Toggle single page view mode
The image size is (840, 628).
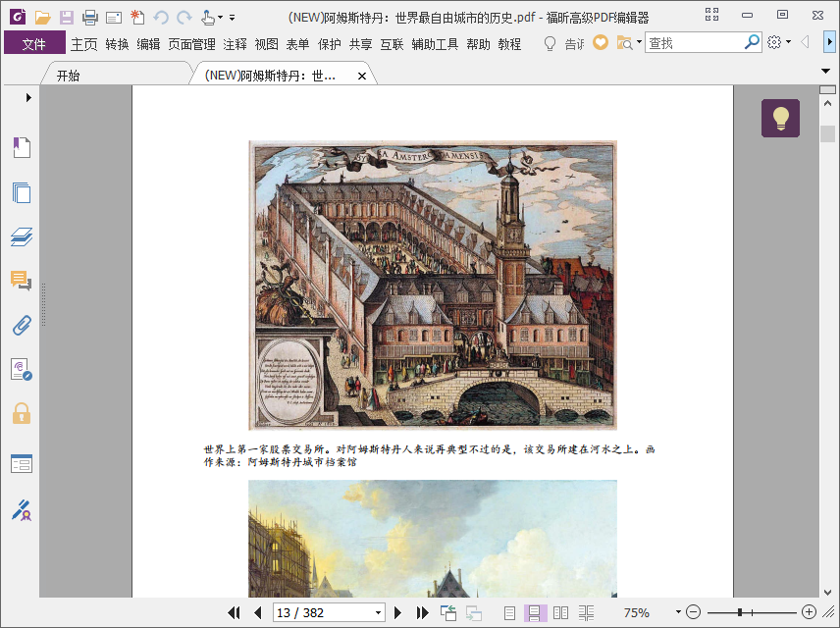[x=509, y=612]
